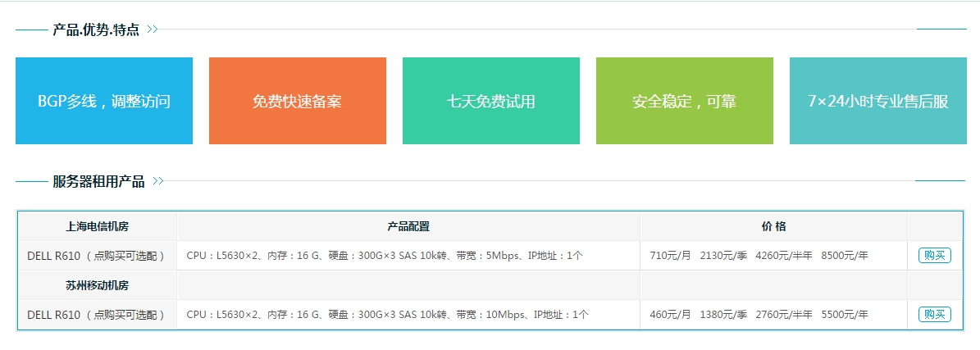Click the 价 格 column header
The width and height of the screenshot is (980, 350).
[x=774, y=226]
